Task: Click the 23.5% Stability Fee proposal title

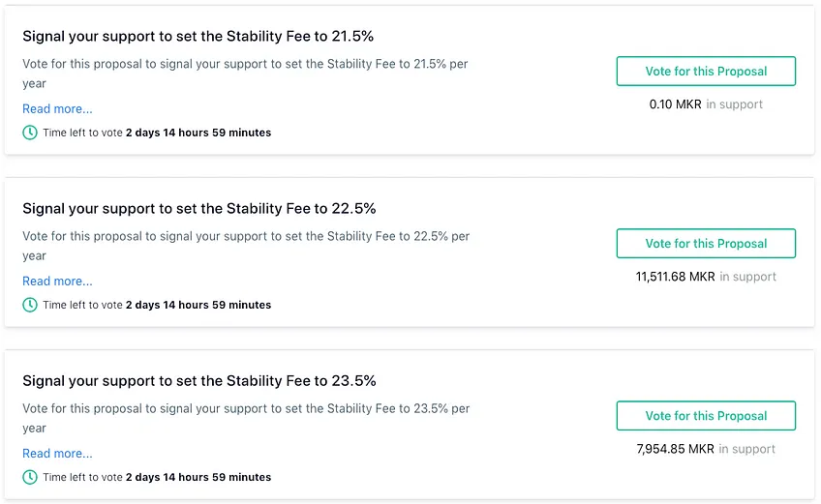Action: tap(199, 380)
